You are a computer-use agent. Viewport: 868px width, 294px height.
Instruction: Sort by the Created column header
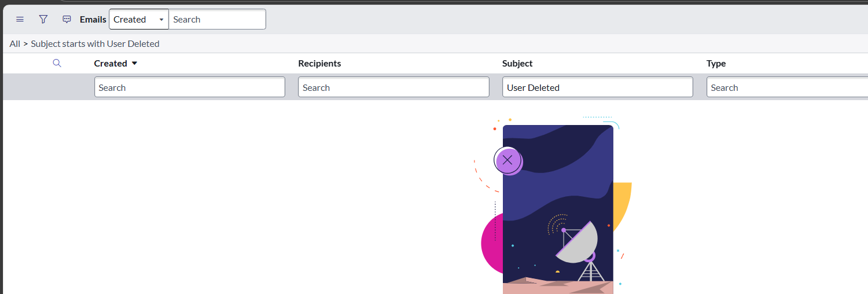click(111, 63)
